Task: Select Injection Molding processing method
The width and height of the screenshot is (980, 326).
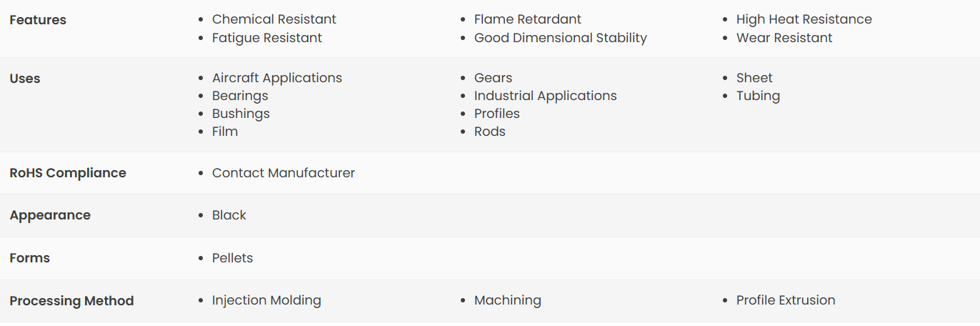Action: (x=266, y=300)
